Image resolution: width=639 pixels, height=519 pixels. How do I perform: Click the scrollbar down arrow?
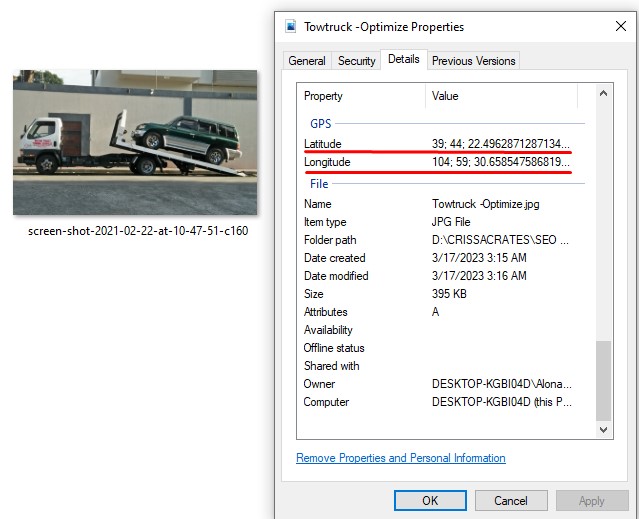point(604,429)
